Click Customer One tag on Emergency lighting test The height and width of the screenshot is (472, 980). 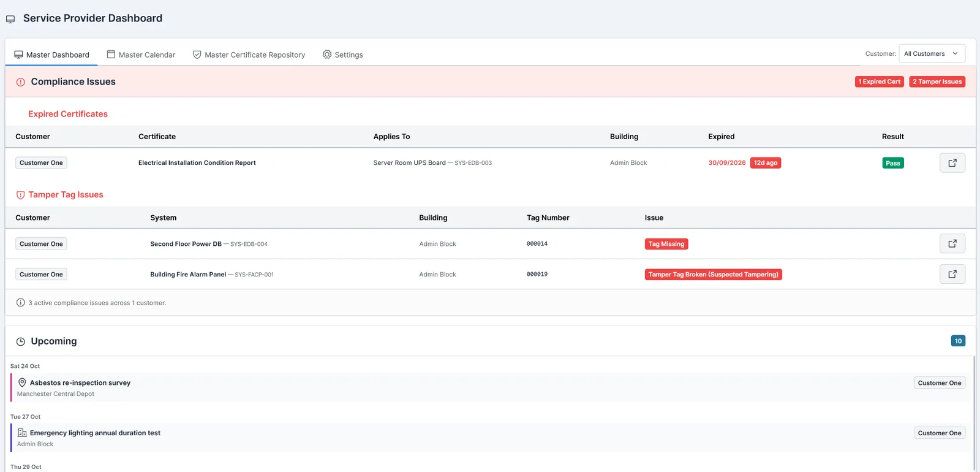pos(940,433)
